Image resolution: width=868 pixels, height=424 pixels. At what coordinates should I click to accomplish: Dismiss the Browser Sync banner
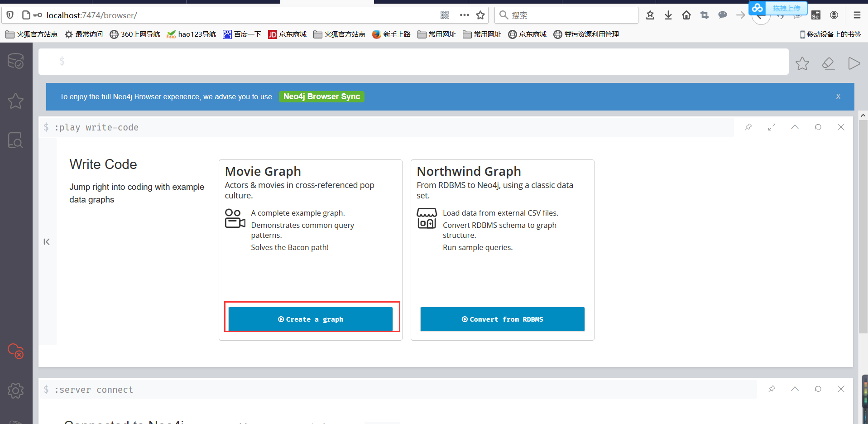coord(838,96)
